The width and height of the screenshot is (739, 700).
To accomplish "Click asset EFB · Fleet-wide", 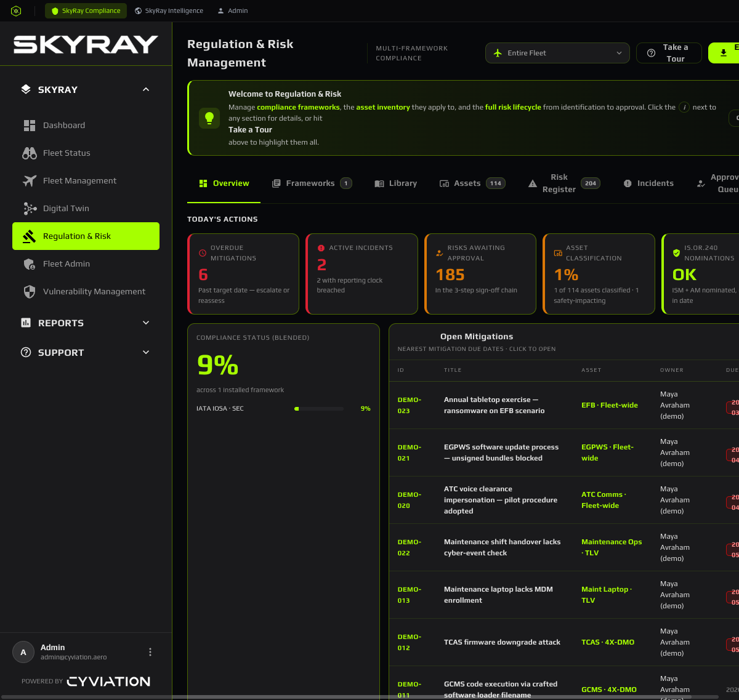I will pos(610,405).
